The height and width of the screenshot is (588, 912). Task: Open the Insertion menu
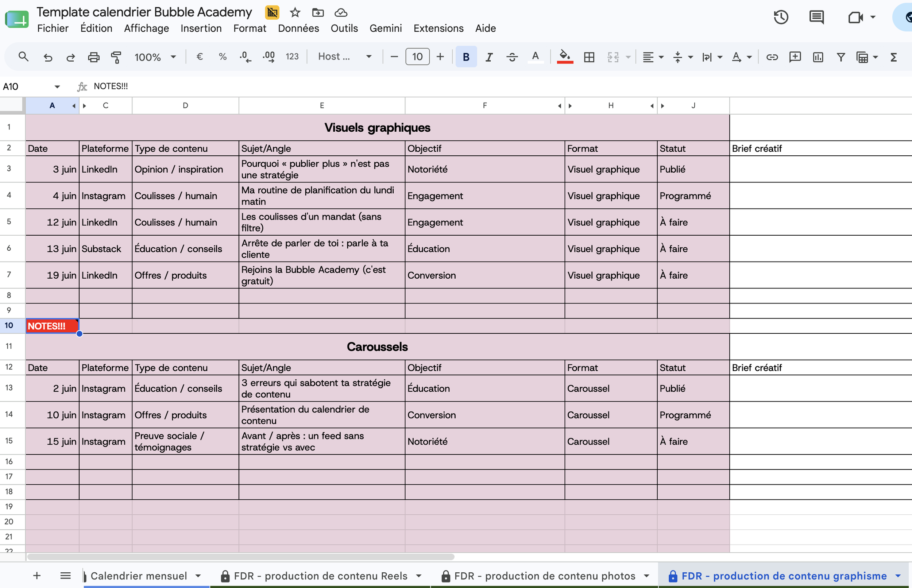(201, 28)
